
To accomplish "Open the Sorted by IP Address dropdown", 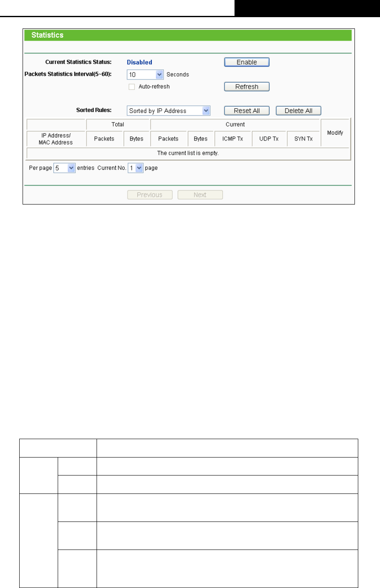I will 168,111.
